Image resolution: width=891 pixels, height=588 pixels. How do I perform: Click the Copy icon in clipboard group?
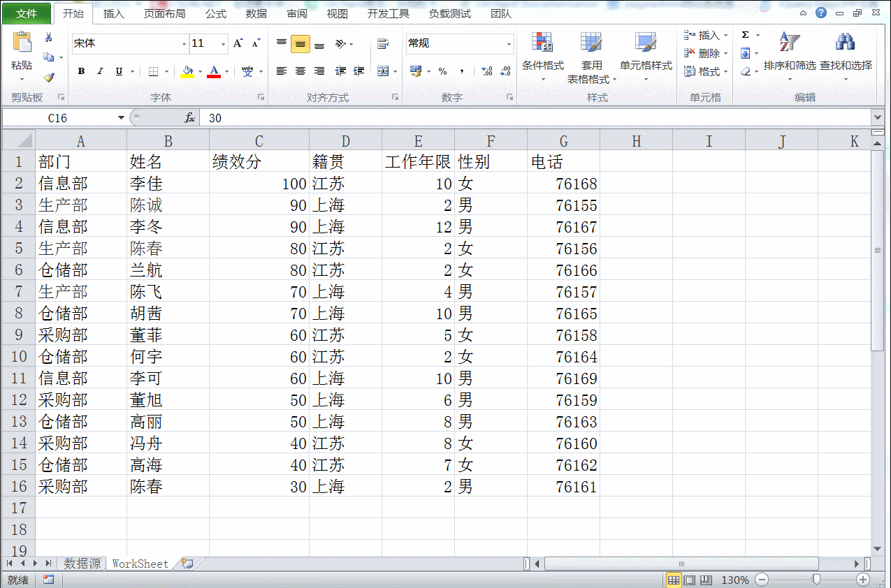click(x=48, y=57)
